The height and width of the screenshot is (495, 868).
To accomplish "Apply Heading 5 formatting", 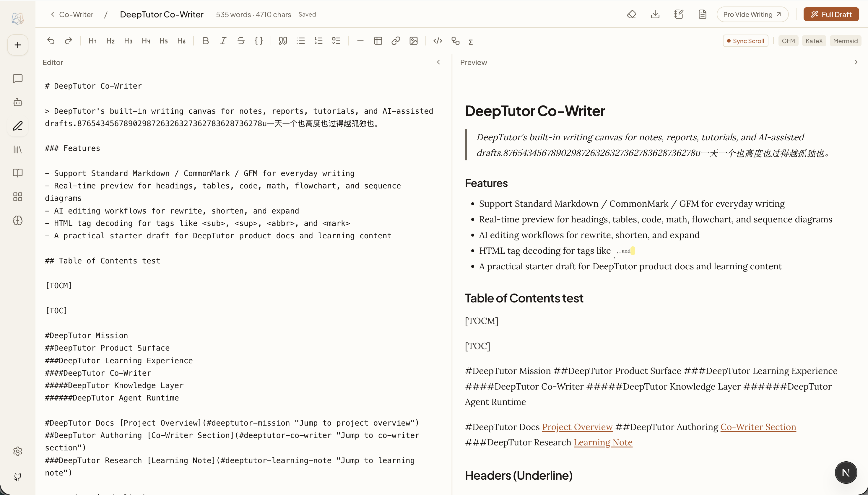I will [164, 41].
